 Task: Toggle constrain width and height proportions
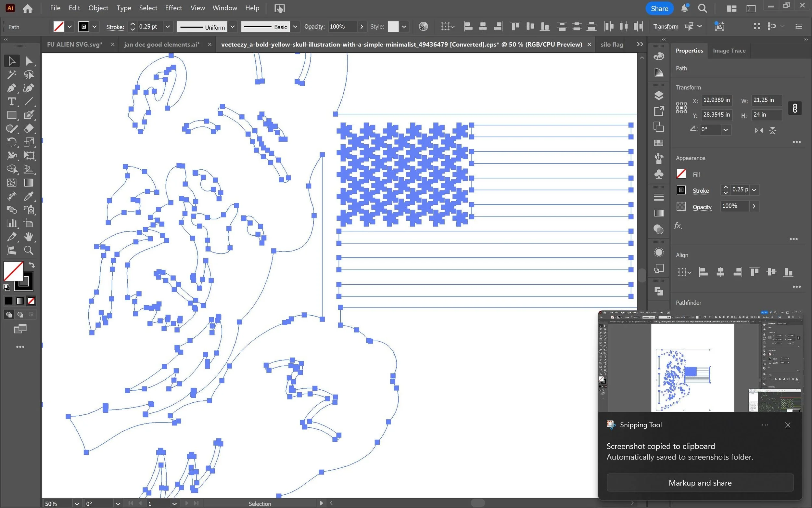coord(794,108)
